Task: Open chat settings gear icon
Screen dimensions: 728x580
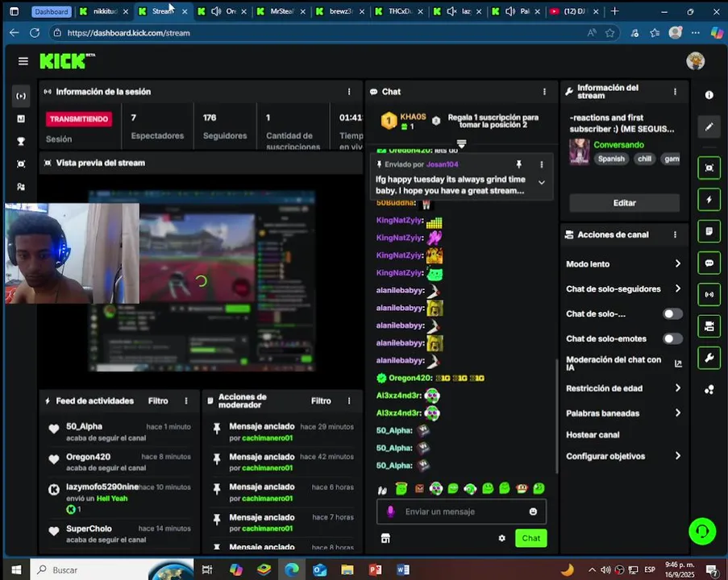Action: coord(502,538)
